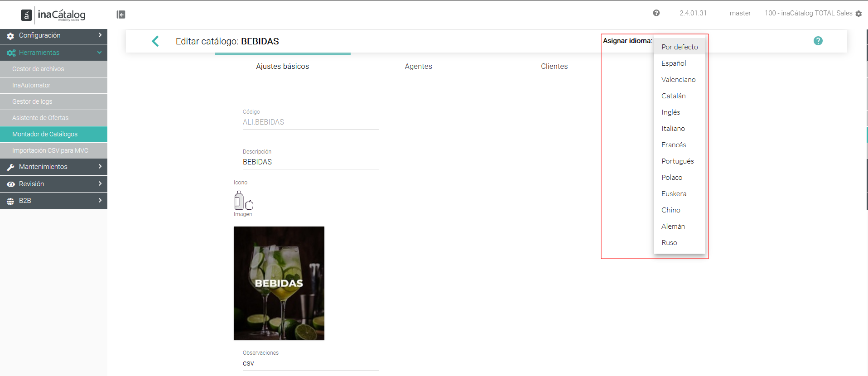Image resolution: width=868 pixels, height=376 pixels.
Task: Open Gestor de logs
Action: 53,101
